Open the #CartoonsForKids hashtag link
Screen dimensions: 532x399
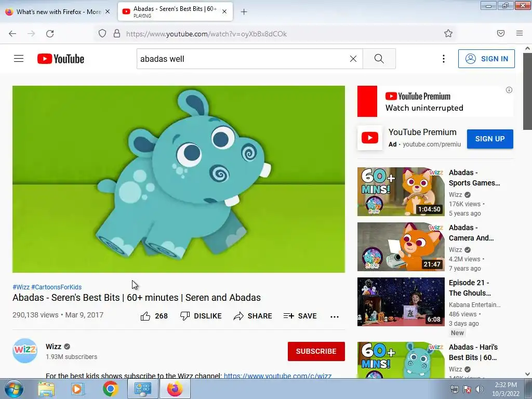(56, 287)
